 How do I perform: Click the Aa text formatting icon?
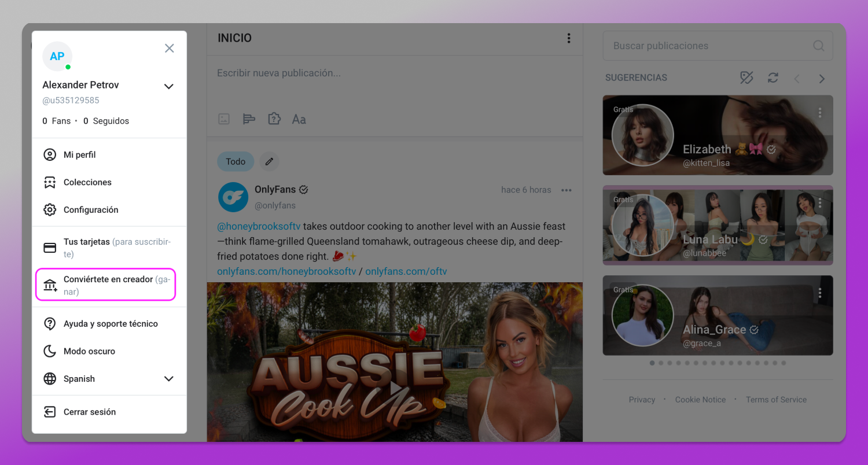pyautogui.click(x=299, y=119)
